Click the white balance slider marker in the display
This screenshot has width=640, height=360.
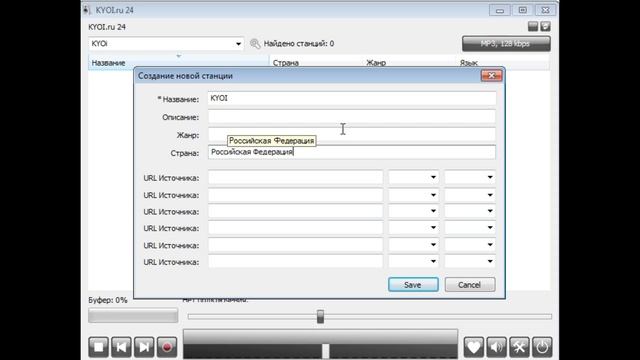[325, 351]
